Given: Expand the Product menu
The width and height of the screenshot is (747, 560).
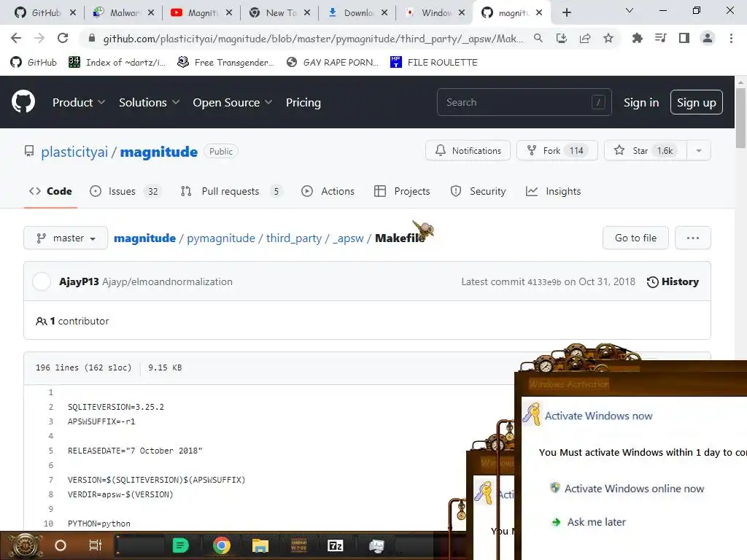Looking at the screenshot, I should 79,102.
